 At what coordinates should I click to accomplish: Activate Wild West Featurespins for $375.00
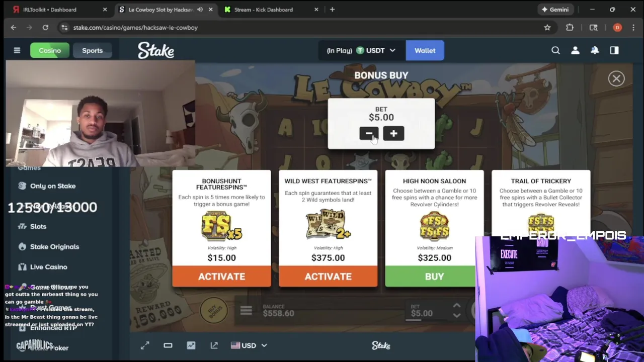coord(328,277)
